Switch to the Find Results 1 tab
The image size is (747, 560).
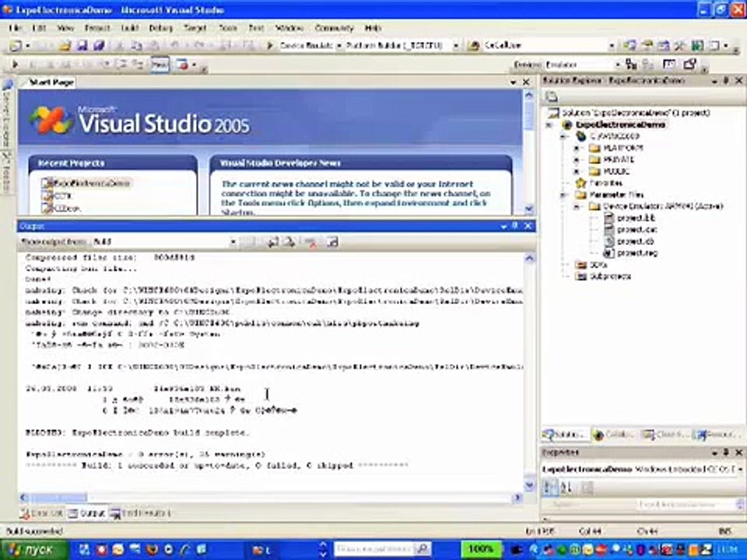coord(141,513)
